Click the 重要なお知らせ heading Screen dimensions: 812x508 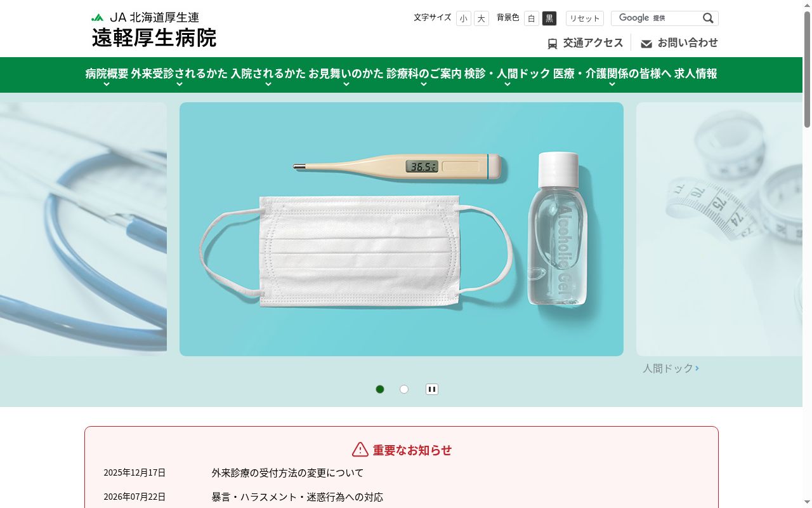412,450
